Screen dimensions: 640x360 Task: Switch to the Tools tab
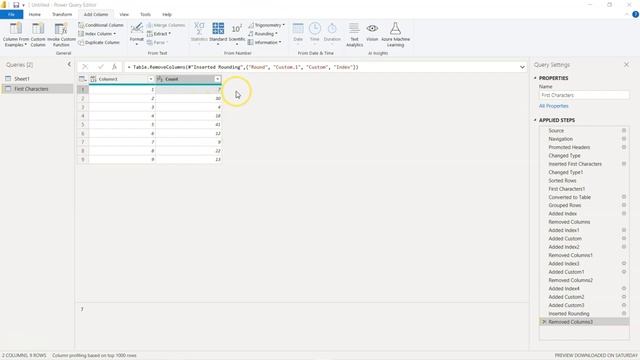pos(145,14)
